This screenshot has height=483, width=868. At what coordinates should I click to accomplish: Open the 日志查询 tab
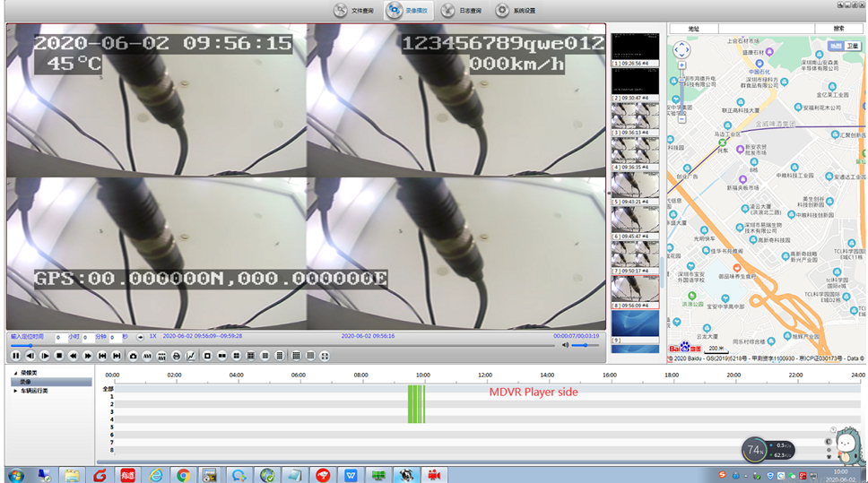coord(462,11)
